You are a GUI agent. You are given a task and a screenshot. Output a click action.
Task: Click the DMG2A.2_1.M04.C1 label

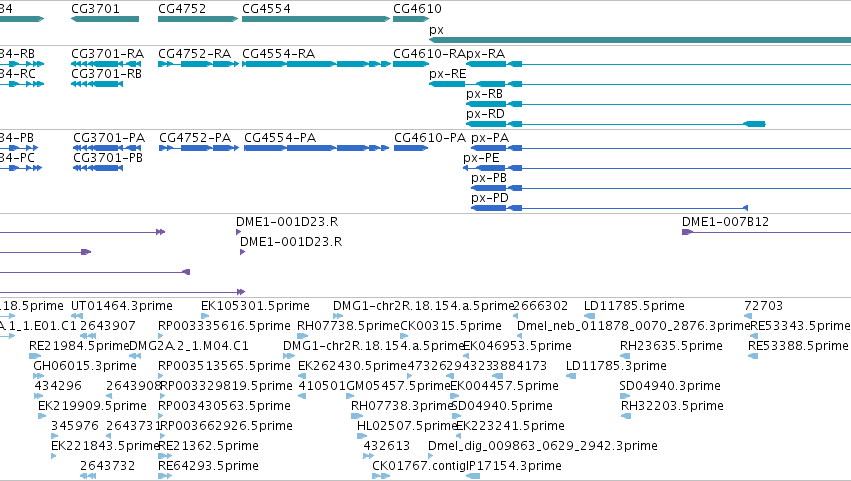189,346
